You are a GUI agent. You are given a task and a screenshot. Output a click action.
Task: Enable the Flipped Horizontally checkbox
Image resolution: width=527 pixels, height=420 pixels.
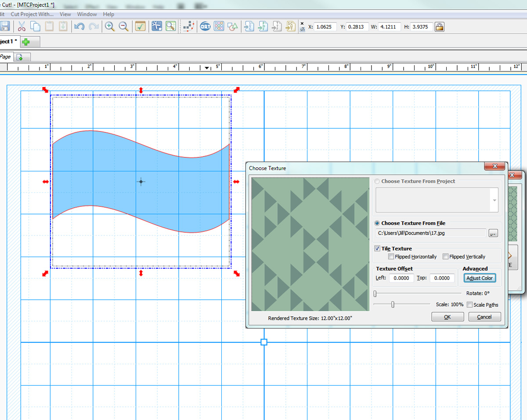click(391, 257)
